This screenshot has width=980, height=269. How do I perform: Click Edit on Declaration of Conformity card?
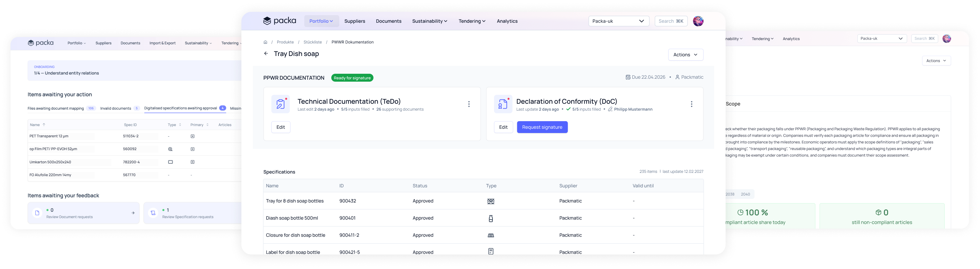tap(503, 127)
